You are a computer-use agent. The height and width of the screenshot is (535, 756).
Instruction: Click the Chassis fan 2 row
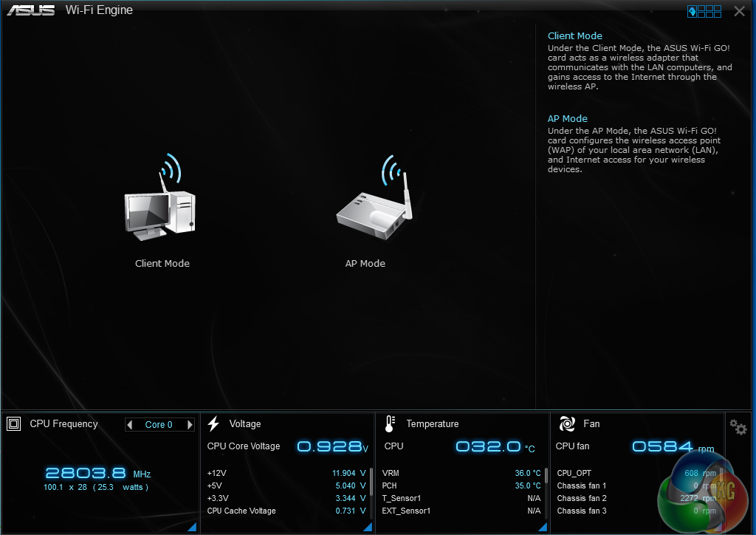[x=636, y=498]
